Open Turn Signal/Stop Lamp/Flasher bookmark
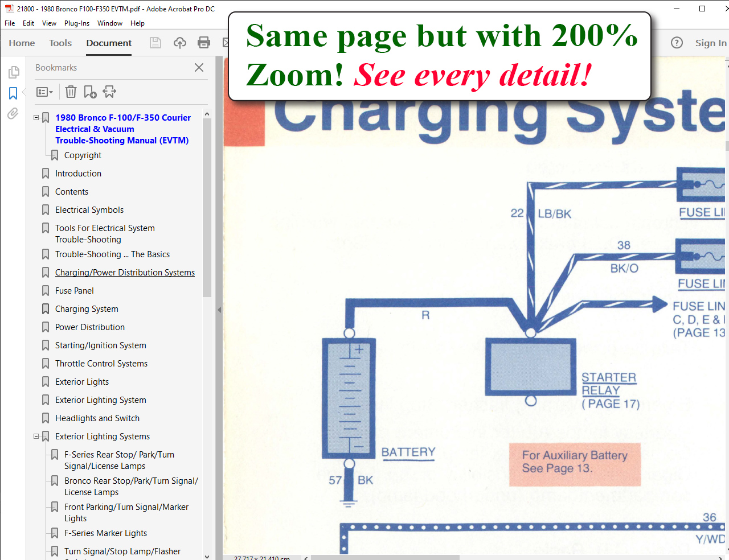The width and height of the screenshot is (729, 560). (x=122, y=551)
